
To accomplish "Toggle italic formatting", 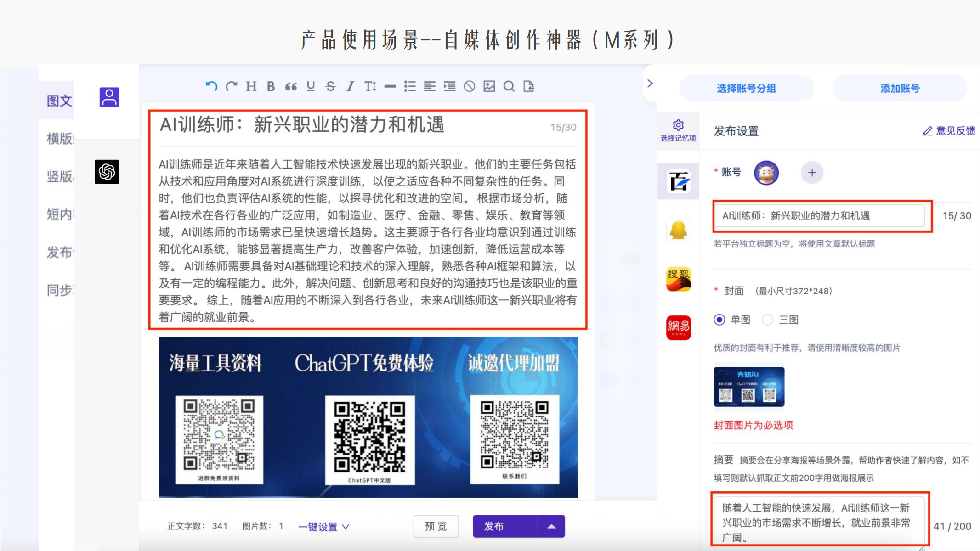I will tap(350, 86).
